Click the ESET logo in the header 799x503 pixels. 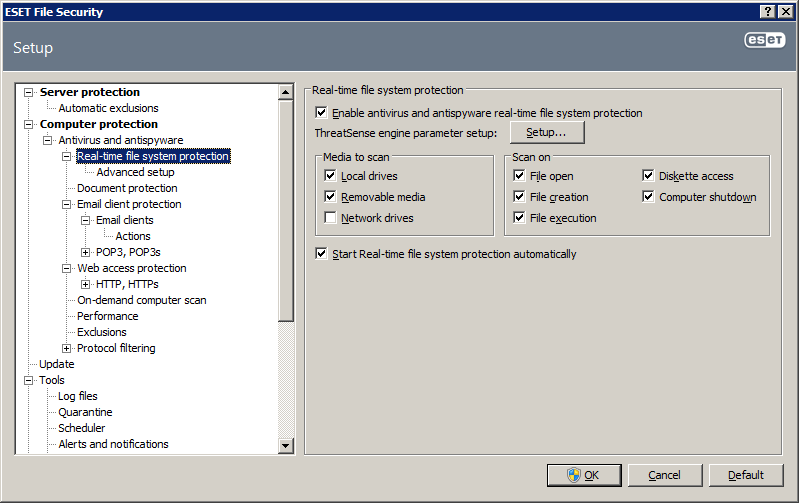click(764, 40)
